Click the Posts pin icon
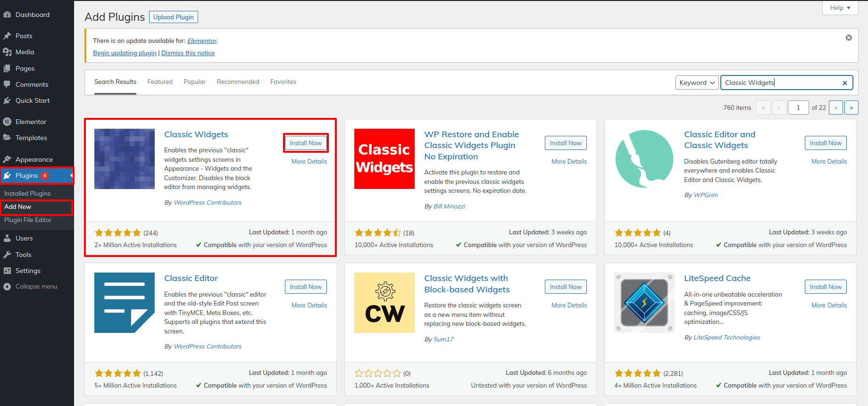868x406 pixels. (7, 36)
